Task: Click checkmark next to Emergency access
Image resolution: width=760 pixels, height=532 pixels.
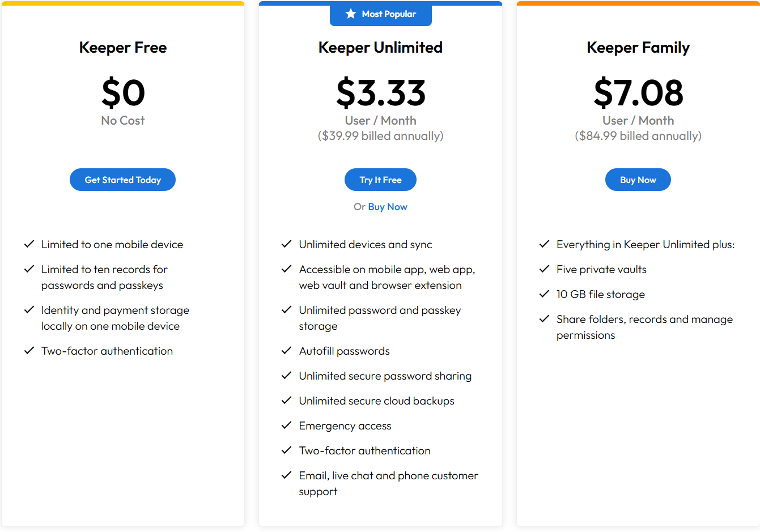Action: 287,425
